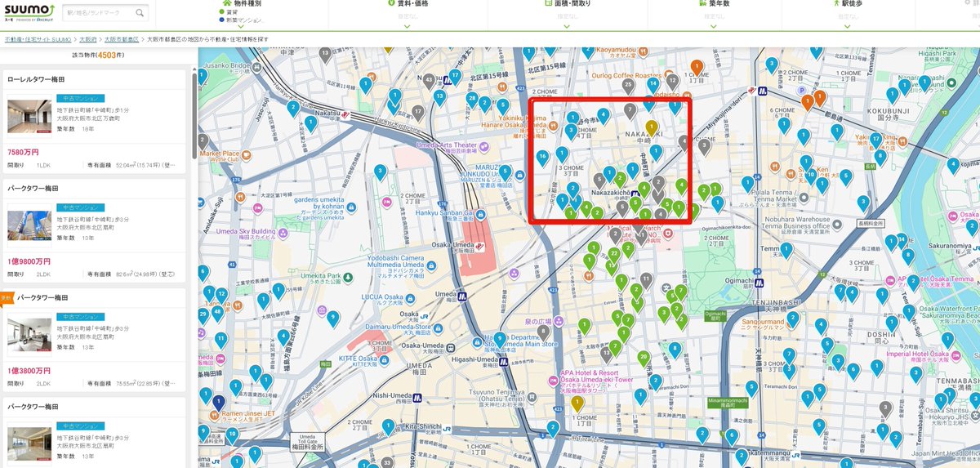Click the Nakazakicho metro station icon
This screenshot has width=980, height=468.
tap(635, 194)
